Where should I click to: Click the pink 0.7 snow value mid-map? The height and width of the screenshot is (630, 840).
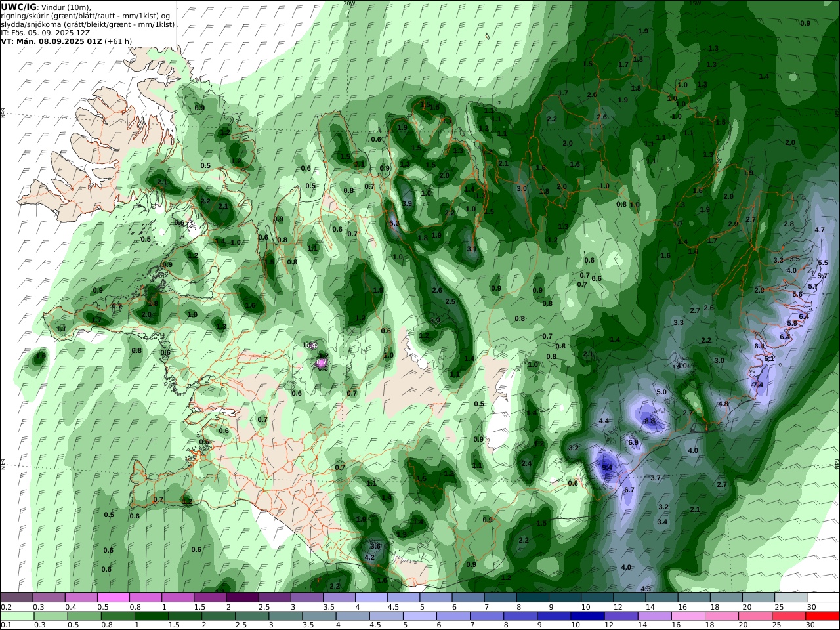coord(322,362)
